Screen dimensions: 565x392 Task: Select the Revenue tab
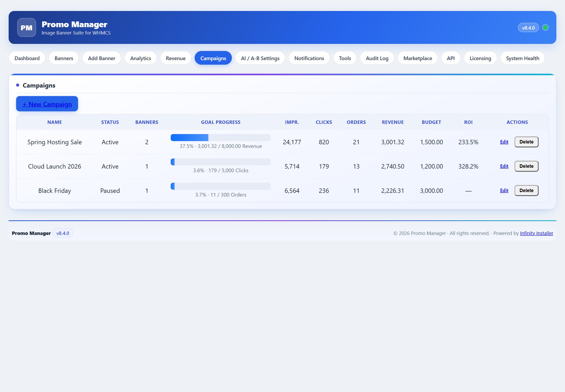pyautogui.click(x=176, y=58)
